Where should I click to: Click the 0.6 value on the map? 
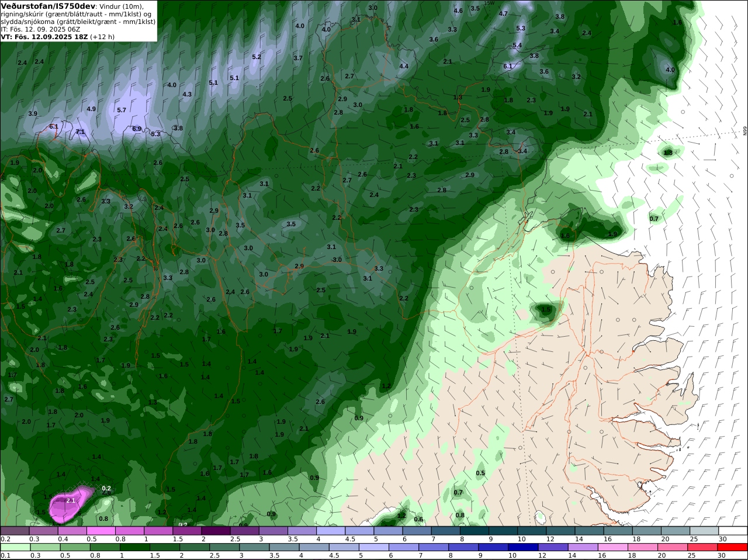(418, 519)
